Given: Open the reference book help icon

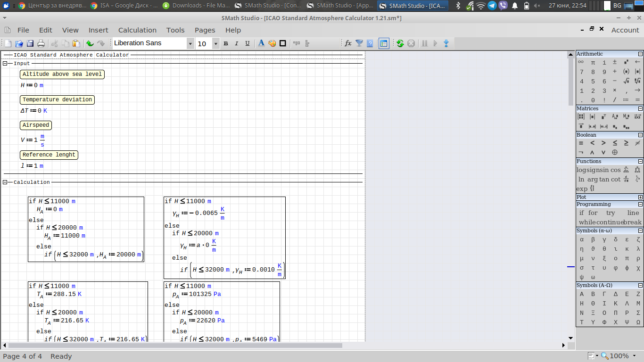Looking at the screenshot, I should (x=370, y=43).
